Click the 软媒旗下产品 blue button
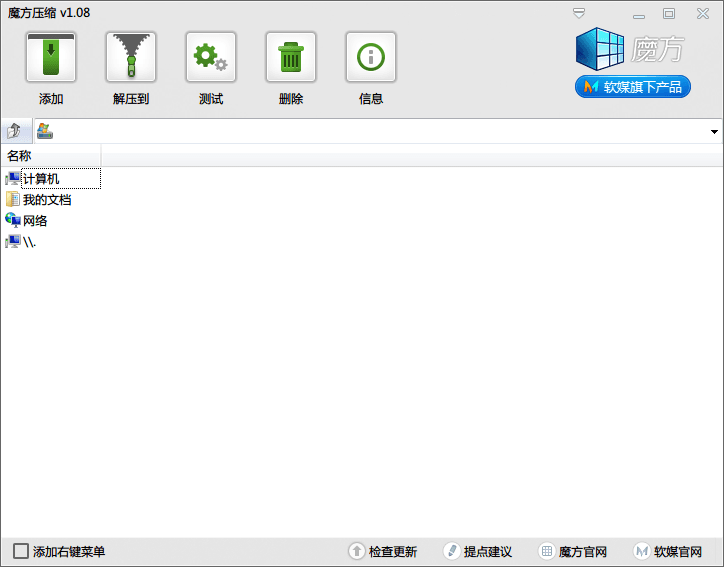The image size is (724, 567). [x=633, y=87]
